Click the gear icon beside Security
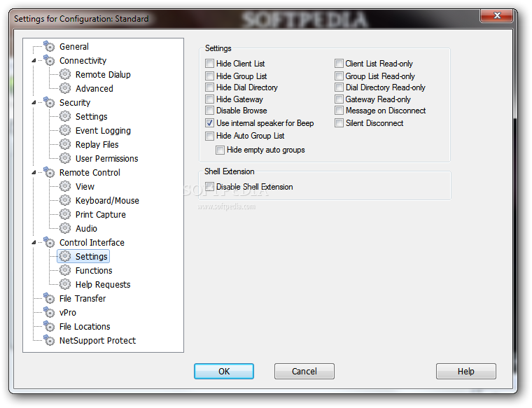This screenshot has width=532, height=408. click(x=49, y=102)
